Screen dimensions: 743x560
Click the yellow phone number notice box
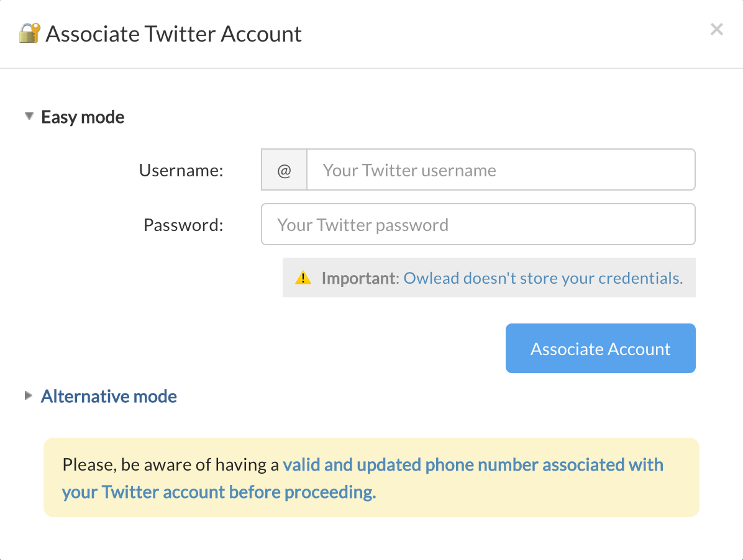click(371, 477)
